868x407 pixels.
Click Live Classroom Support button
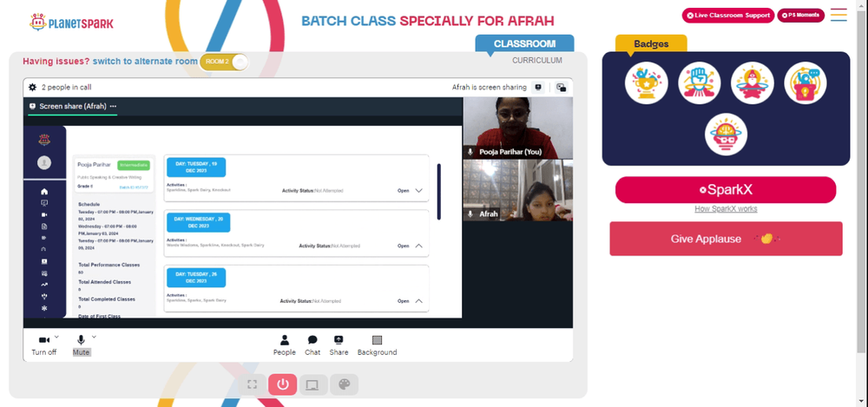point(728,16)
